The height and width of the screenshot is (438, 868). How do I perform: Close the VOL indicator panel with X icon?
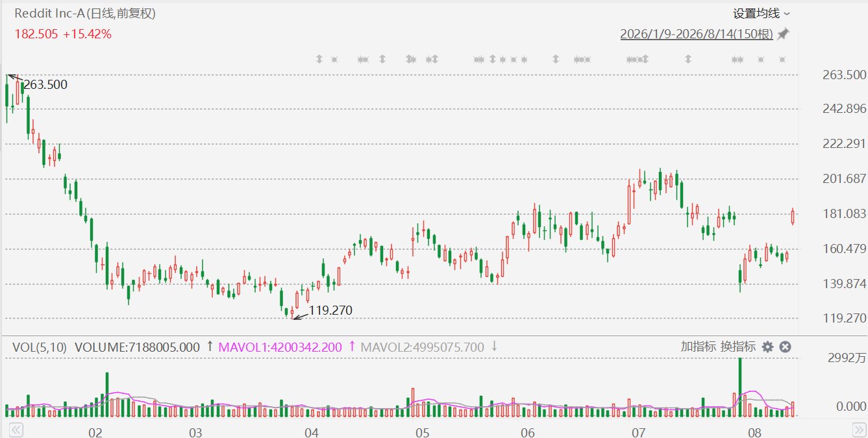(785, 347)
